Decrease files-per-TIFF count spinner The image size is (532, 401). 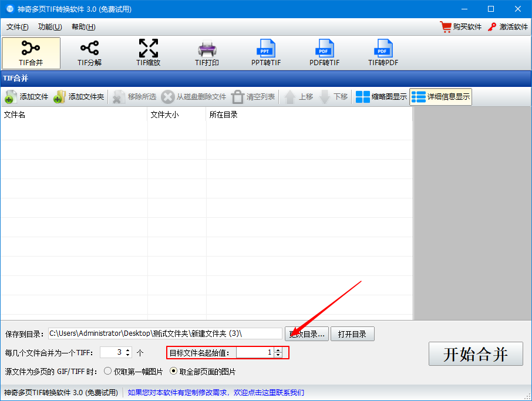coord(128,355)
